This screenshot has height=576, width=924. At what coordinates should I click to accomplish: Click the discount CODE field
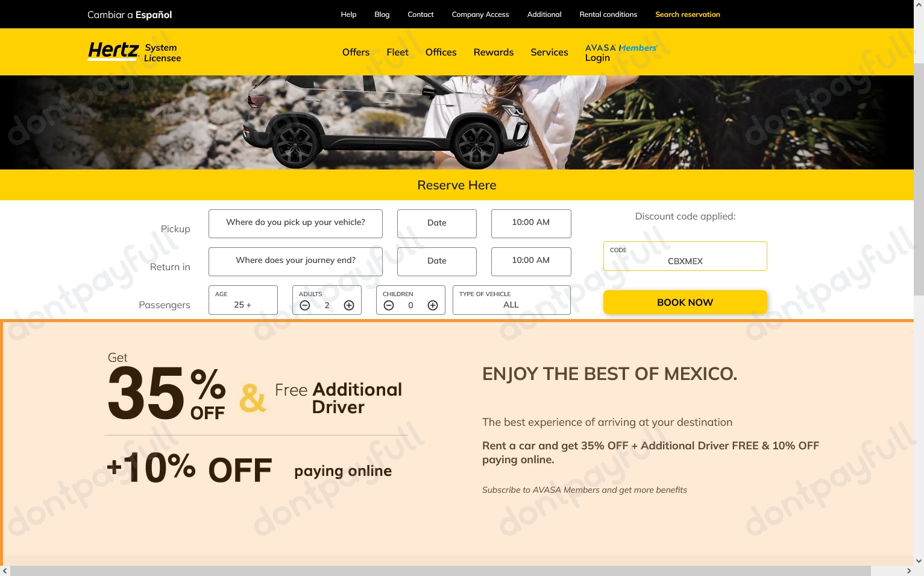point(685,256)
